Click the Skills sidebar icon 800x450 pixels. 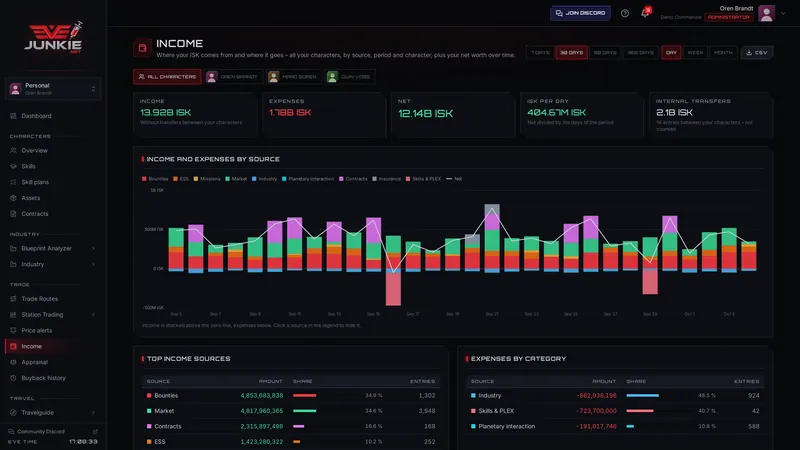(13, 166)
